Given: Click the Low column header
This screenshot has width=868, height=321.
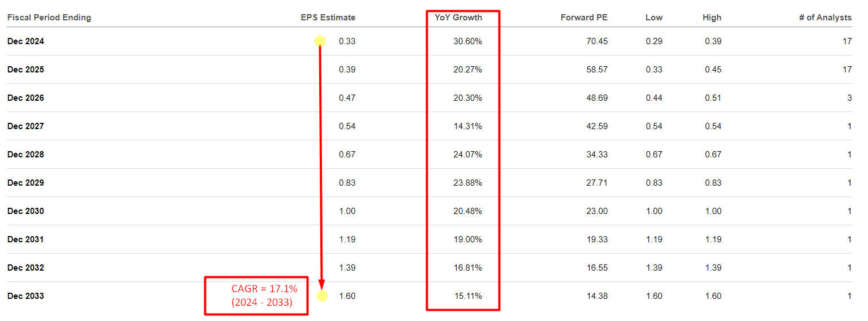Looking at the screenshot, I should tap(654, 18).
